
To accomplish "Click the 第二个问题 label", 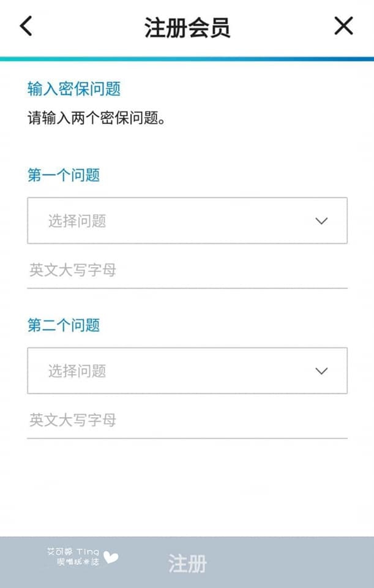I will [64, 325].
